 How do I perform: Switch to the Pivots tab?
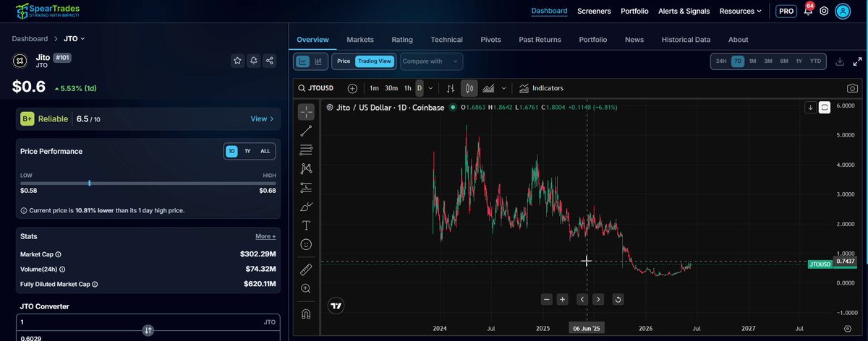point(490,40)
